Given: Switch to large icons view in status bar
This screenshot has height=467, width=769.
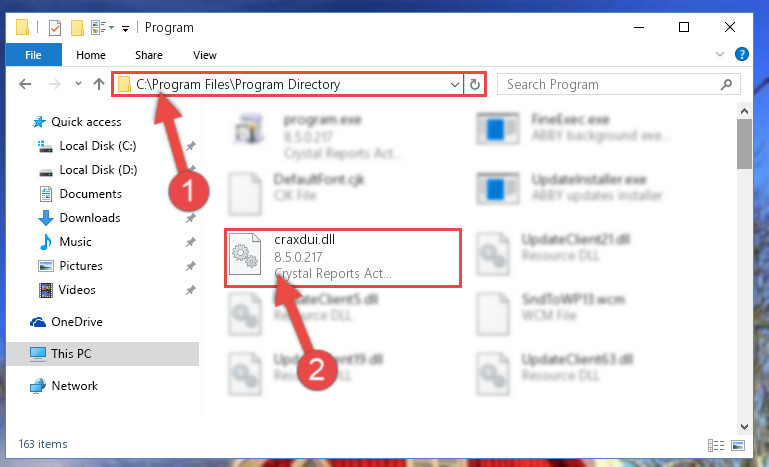Looking at the screenshot, I should (x=738, y=445).
